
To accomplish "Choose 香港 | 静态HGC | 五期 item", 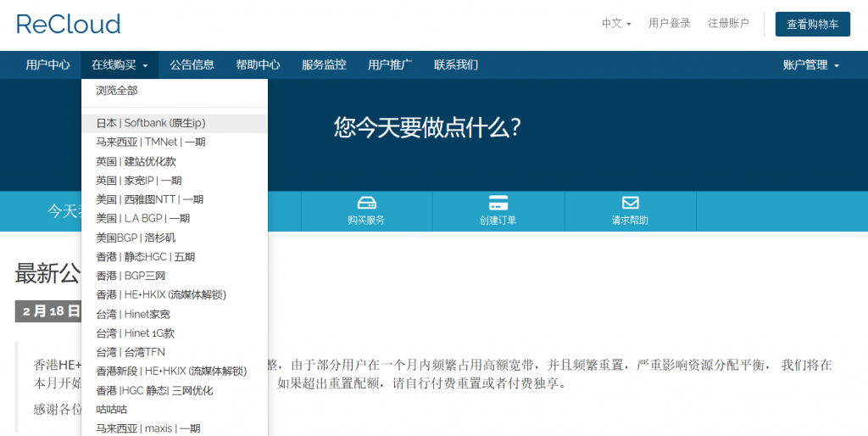I will 175,256.
